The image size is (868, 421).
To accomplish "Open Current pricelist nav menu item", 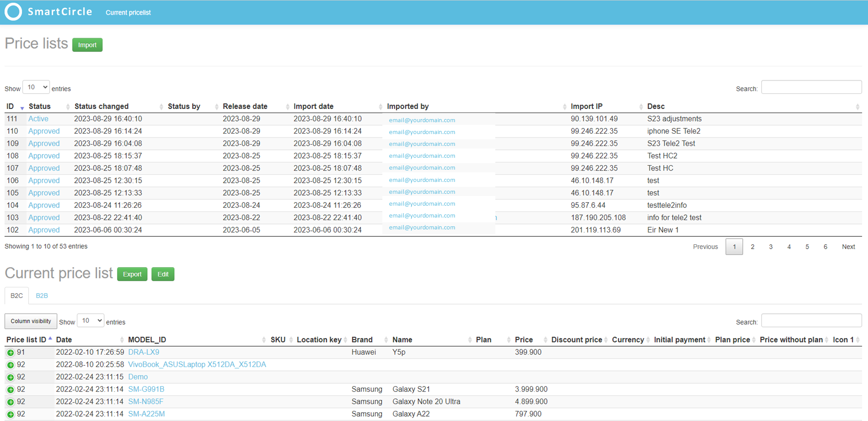I will point(128,12).
